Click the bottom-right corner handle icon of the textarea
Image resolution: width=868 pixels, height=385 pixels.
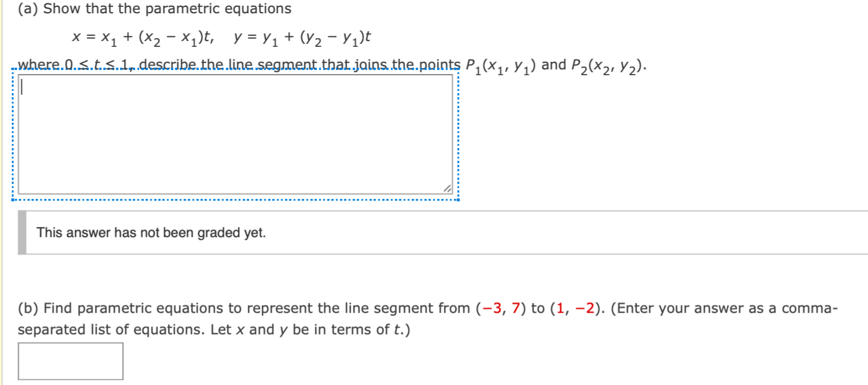pyautogui.click(x=448, y=188)
